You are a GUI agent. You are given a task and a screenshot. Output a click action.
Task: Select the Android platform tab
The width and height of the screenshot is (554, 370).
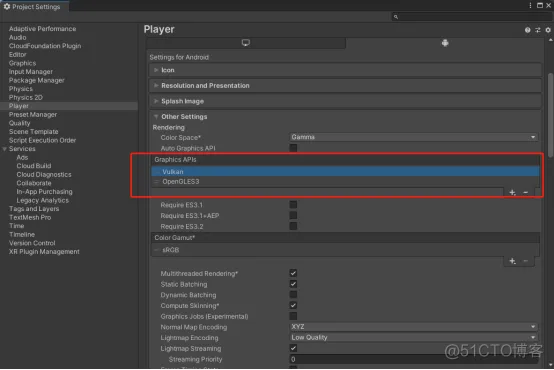pos(445,43)
